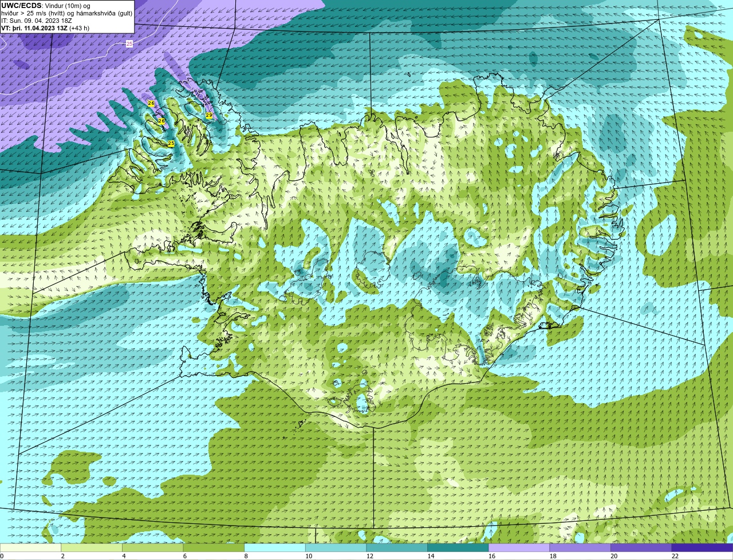The width and height of the screenshot is (733, 560).
Task: Choose the light teal 10–12 m/s legend swatch
Action: 336,548
